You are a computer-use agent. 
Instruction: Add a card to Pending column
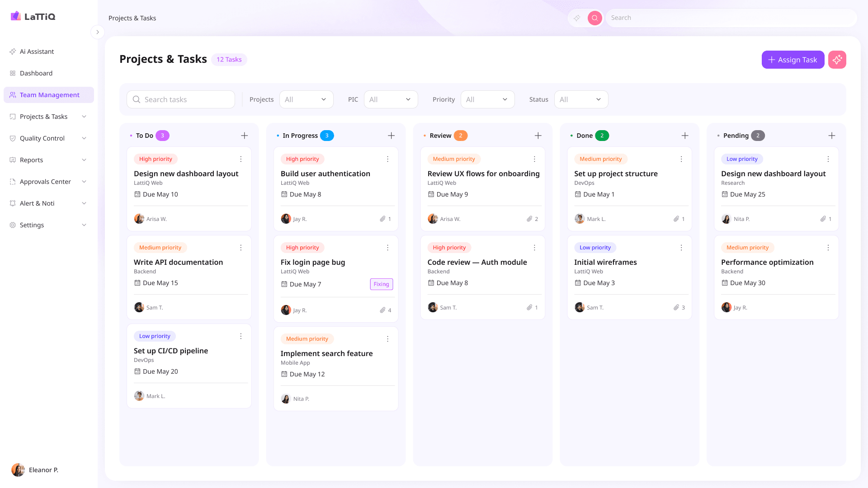tap(831, 136)
